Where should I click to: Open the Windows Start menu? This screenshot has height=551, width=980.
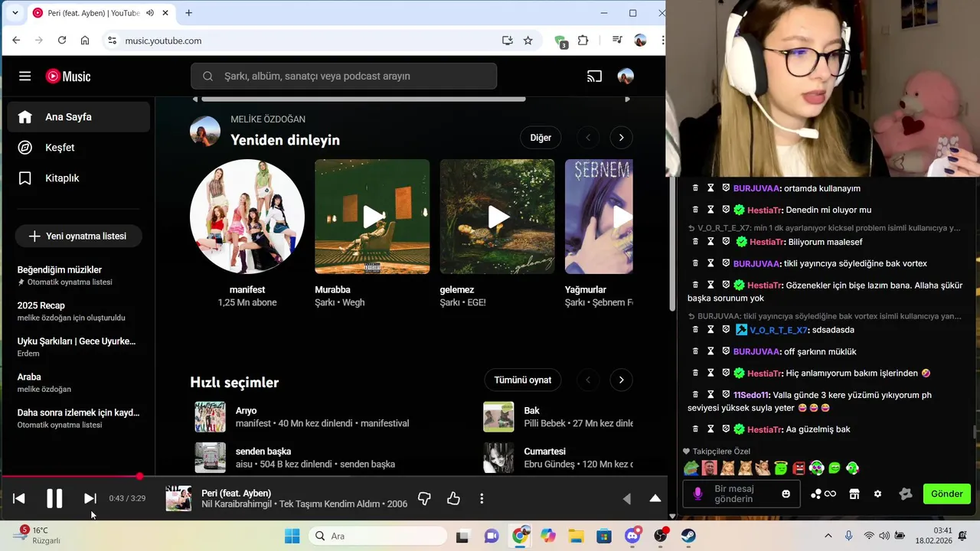pos(292,536)
